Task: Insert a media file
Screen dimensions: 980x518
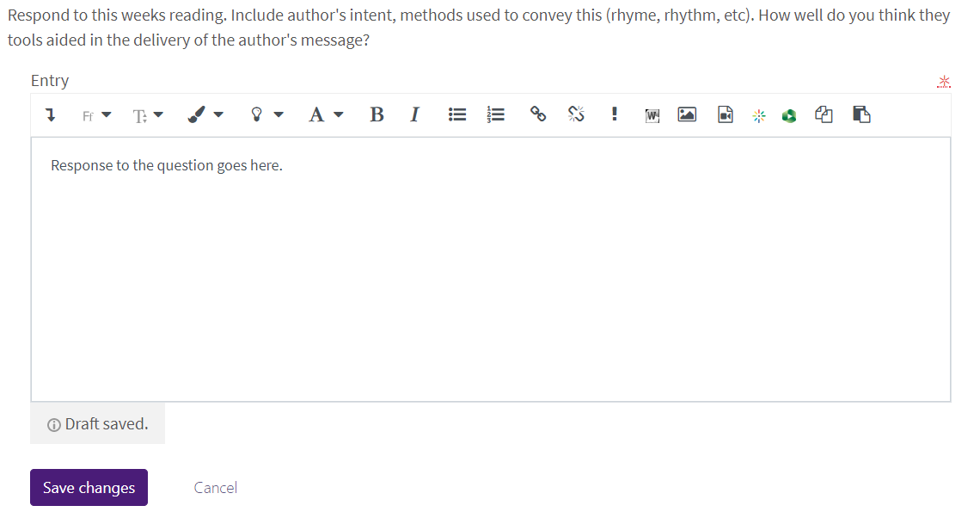Action: point(725,114)
